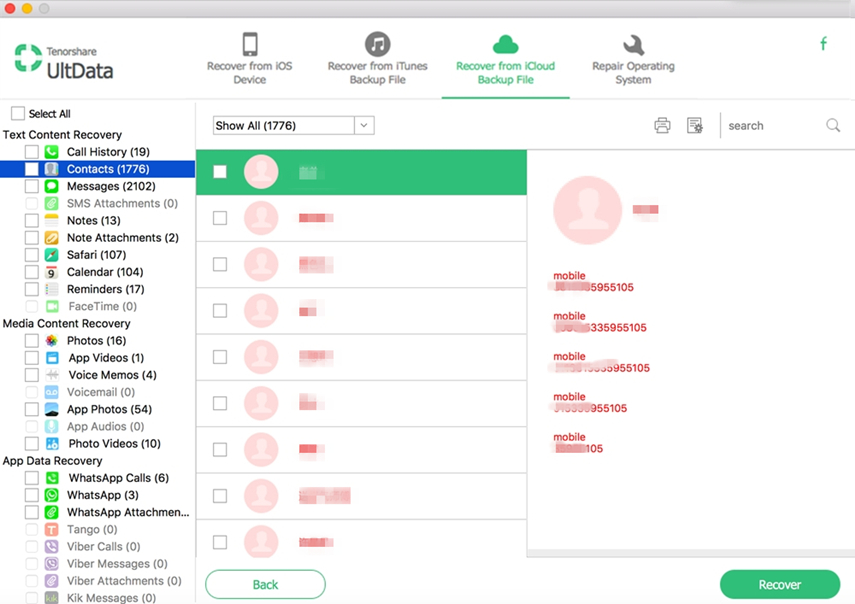The image size is (855, 604).
Task: Click the Media Content Recovery heading
Action: (67, 323)
